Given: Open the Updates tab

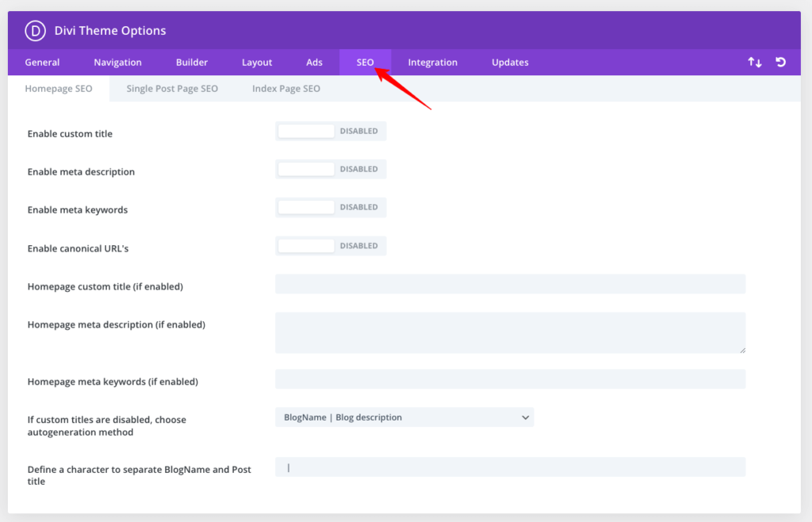Looking at the screenshot, I should [510, 62].
